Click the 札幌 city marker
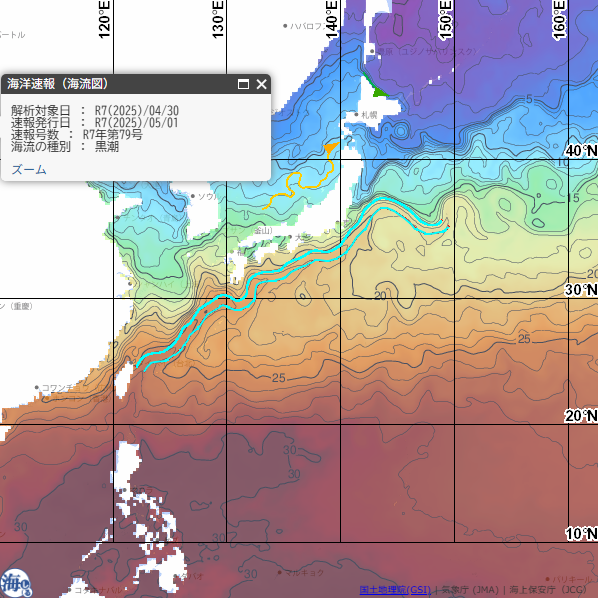This screenshot has width=598, height=598. 357,114
